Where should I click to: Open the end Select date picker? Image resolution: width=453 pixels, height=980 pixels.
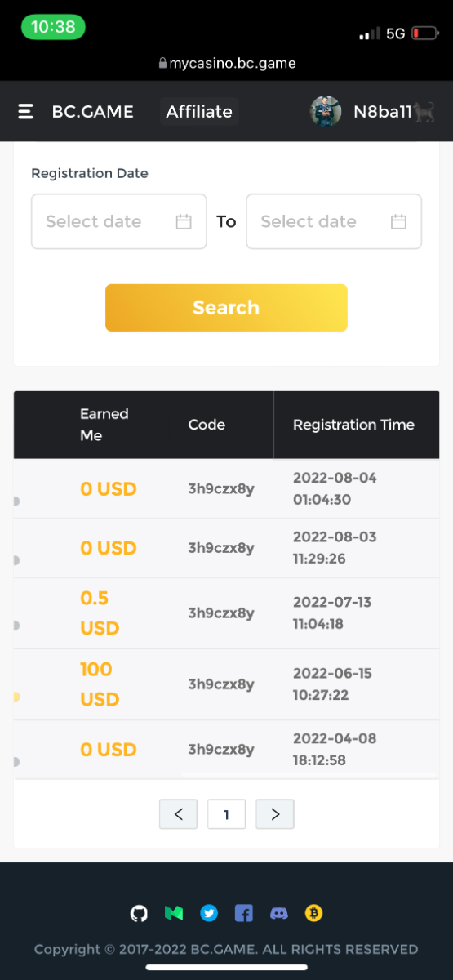click(334, 221)
